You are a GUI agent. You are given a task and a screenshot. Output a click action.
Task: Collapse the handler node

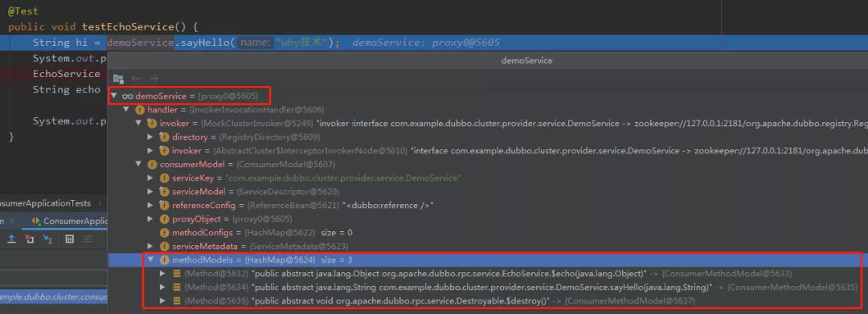point(126,110)
